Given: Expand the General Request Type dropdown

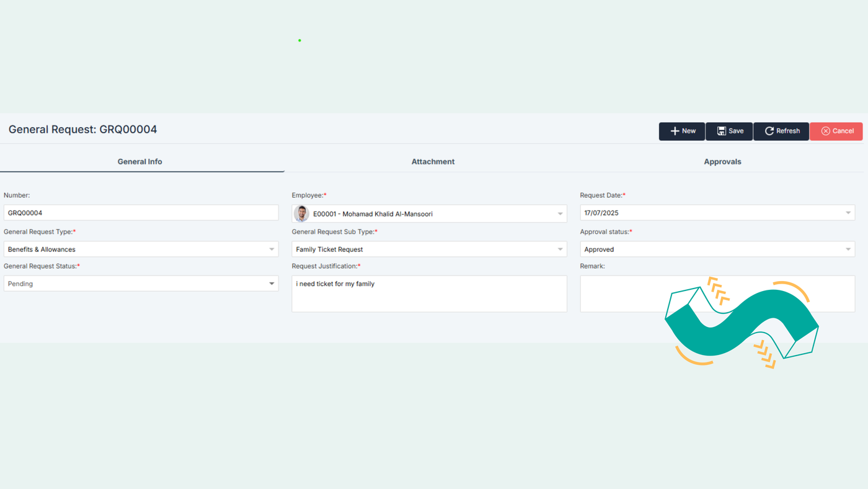Looking at the screenshot, I should (x=272, y=249).
